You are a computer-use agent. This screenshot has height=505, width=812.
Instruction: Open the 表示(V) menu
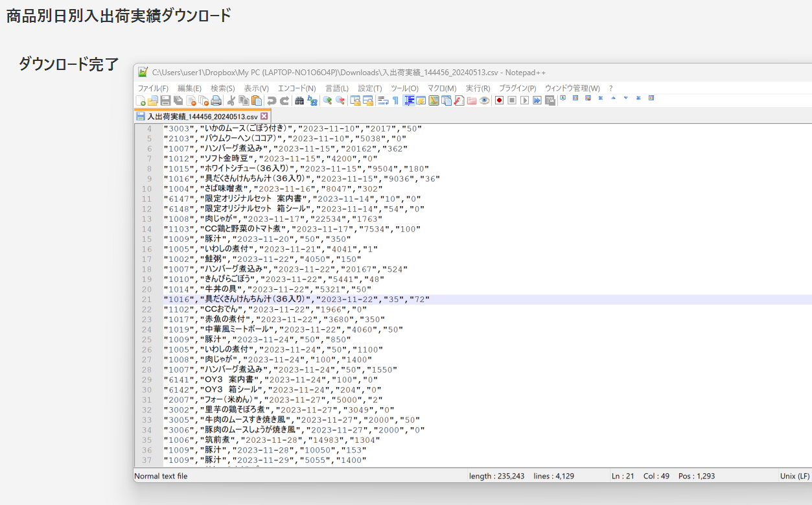tap(257, 88)
